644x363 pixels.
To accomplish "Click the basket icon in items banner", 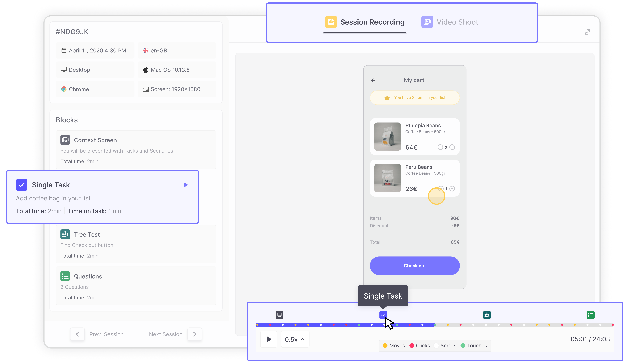I will tap(387, 98).
